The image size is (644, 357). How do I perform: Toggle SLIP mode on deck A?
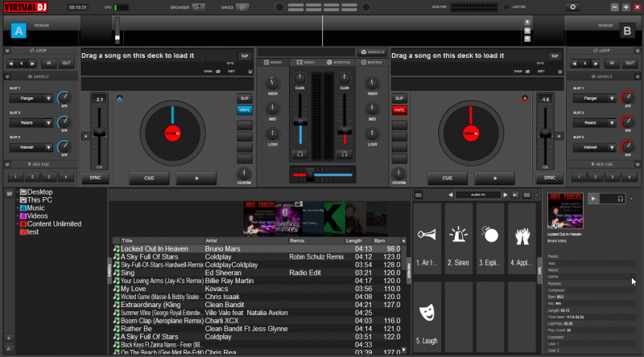245,98
